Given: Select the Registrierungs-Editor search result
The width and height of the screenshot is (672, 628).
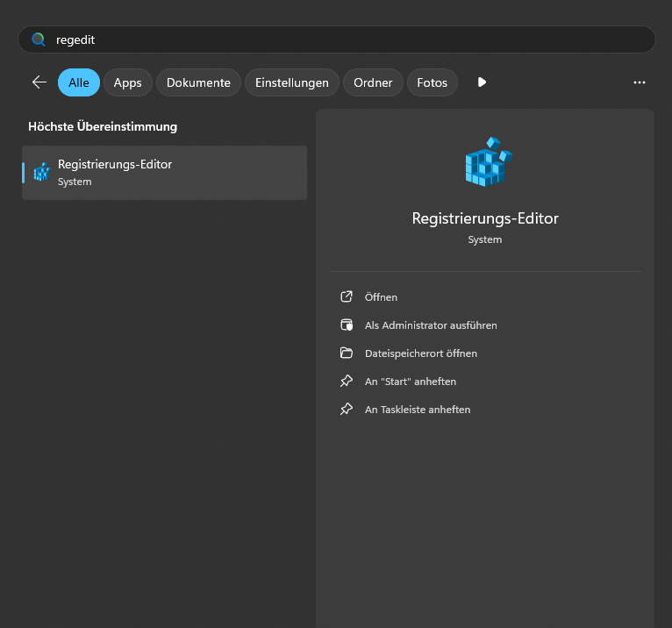Looking at the screenshot, I should pos(165,173).
